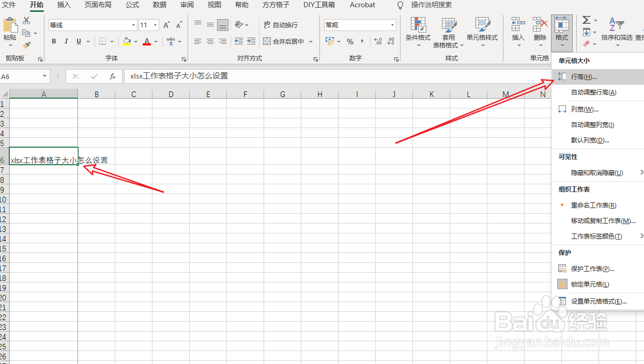Toggle top vertical alignment
The height and width of the screenshot is (364, 644).
(198, 25)
